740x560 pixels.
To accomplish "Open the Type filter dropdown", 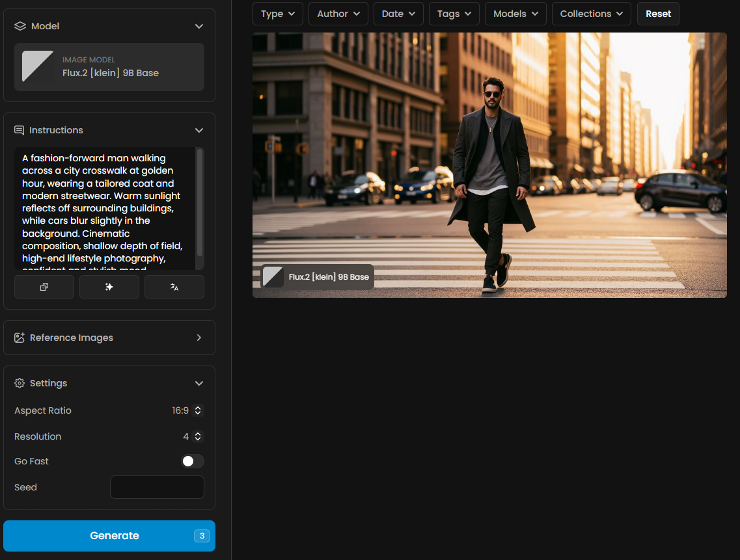I will tap(278, 14).
